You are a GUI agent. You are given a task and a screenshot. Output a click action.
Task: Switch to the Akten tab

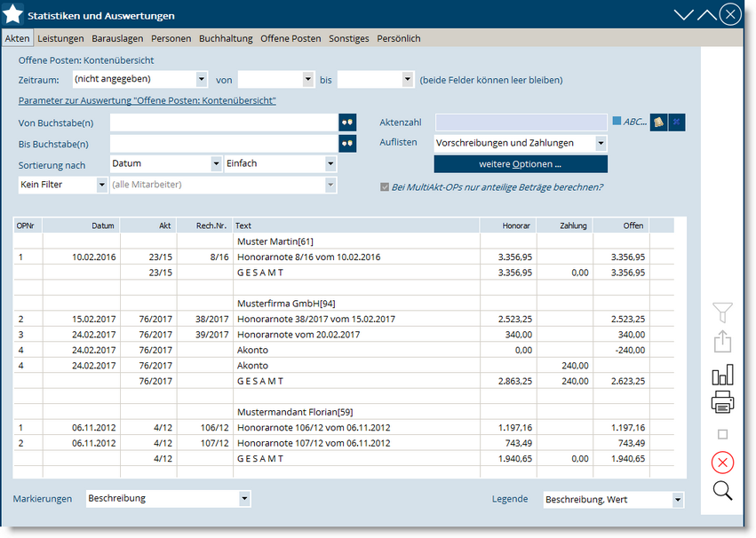point(18,38)
